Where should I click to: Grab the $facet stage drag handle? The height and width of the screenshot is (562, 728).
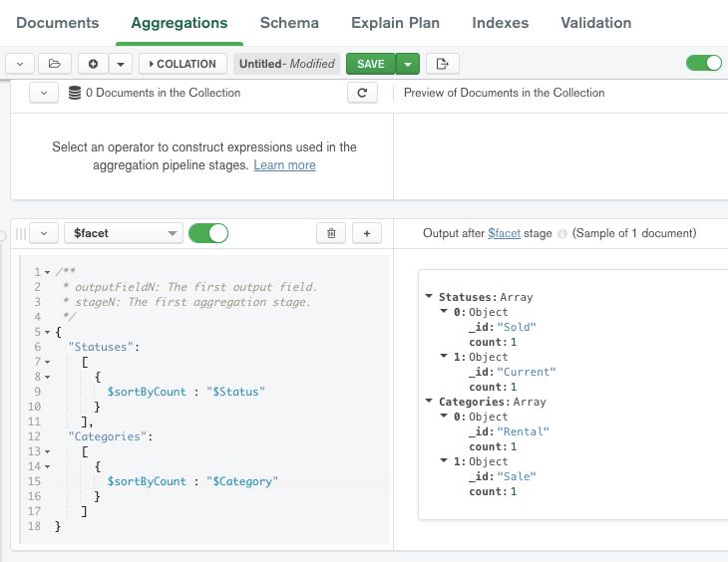tap(20, 233)
